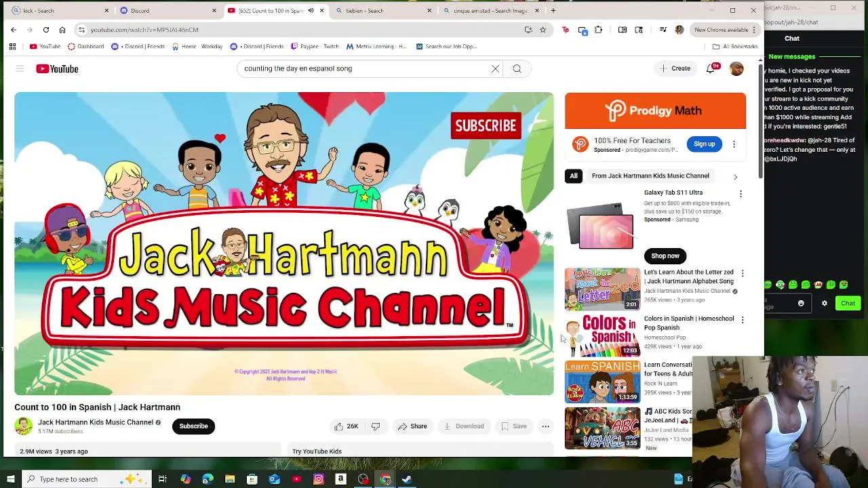Screen dimensions: 868x488
Task: Select the All filter chip
Action: pyautogui.click(x=574, y=176)
